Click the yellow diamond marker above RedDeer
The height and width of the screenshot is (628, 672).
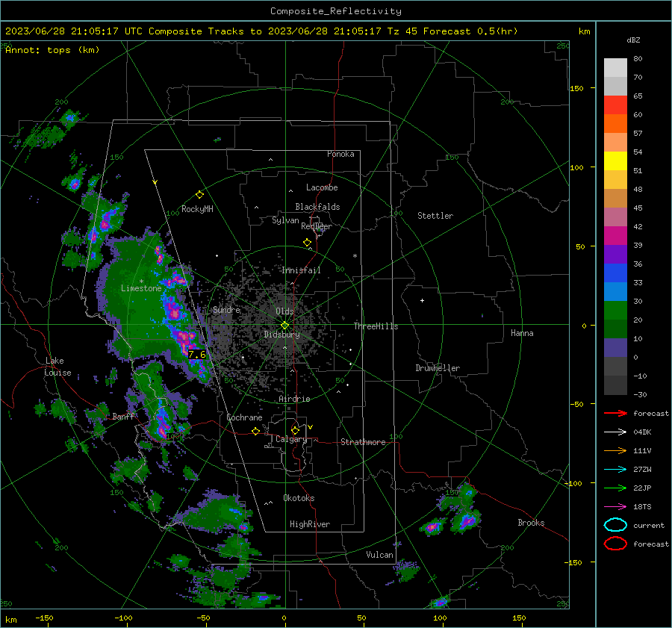(307, 243)
